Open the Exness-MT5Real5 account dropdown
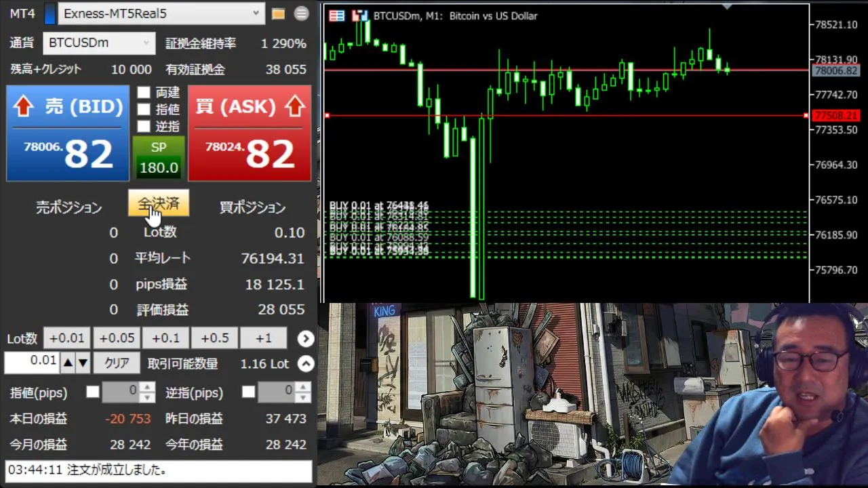The height and width of the screenshot is (488, 868). [161, 13]
